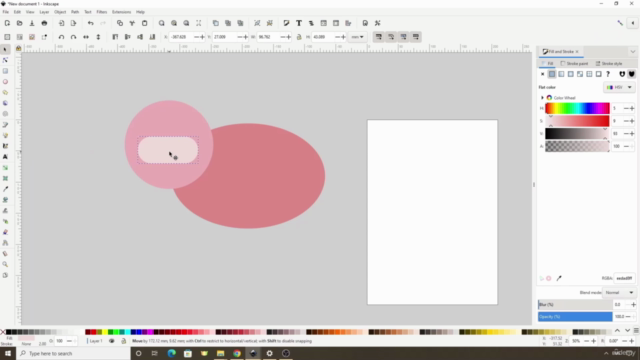This screenshot has width=640, height=360.
Task: Select the Ellipse circle tool
Action: (x=5, y=82)
